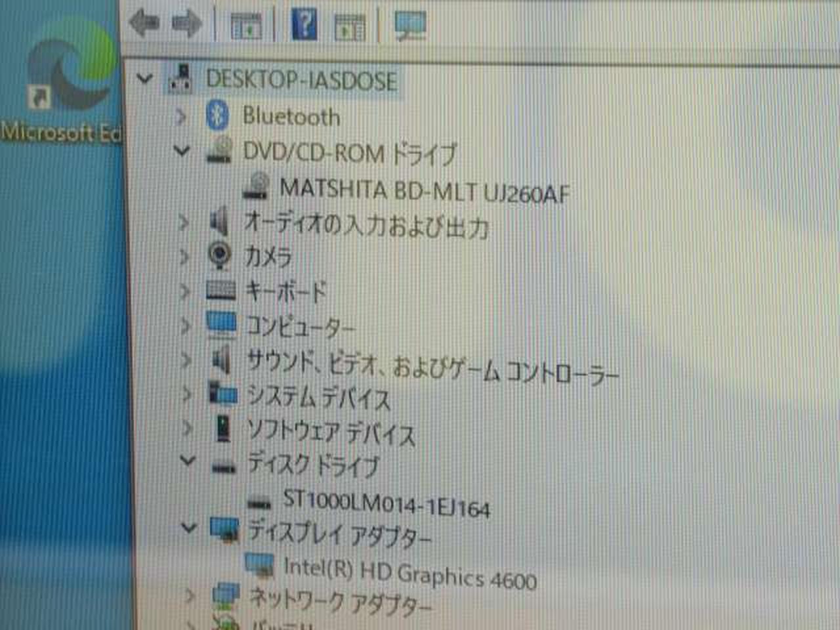Open the help question-mark toolbar icon

304,24
